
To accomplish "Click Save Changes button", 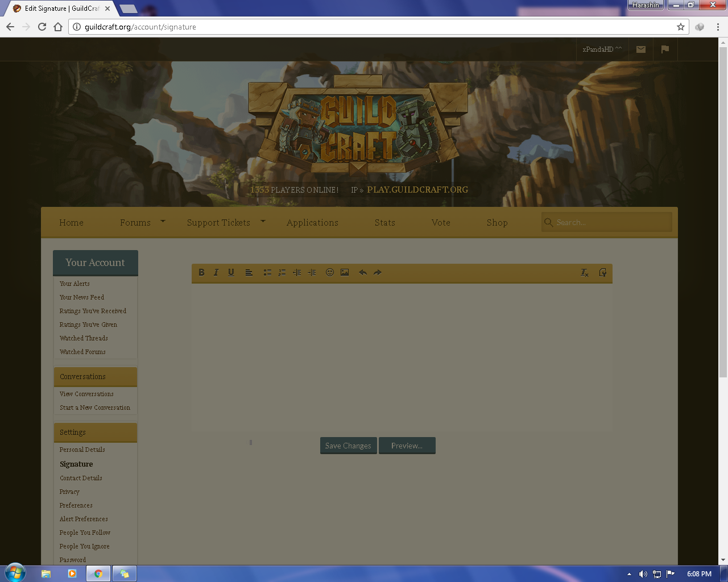I will tap(348, 446).
